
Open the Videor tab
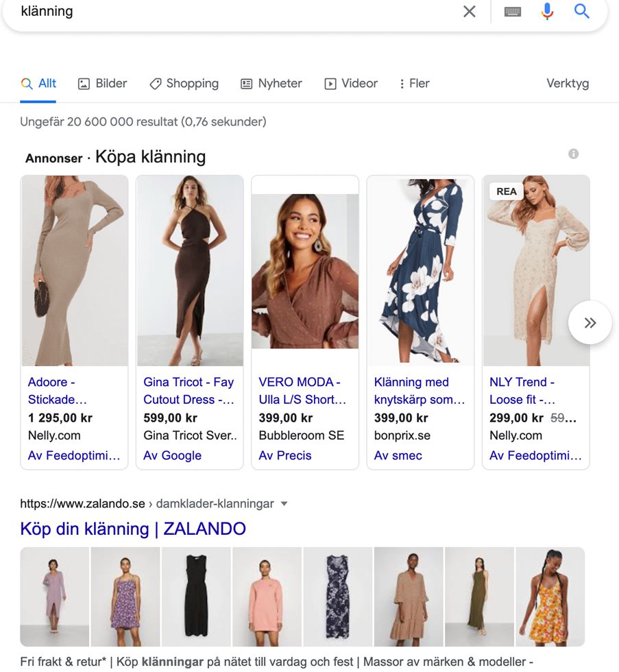coord(351,84)
